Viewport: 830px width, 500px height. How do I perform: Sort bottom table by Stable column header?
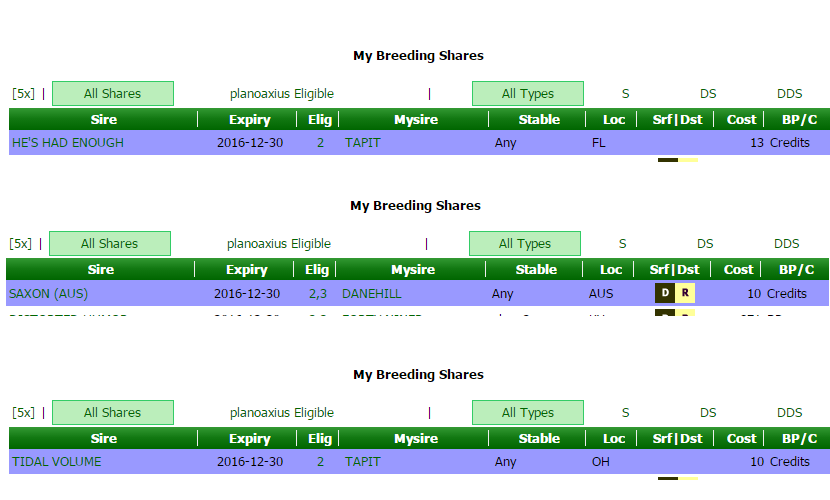(x=539, y=439)
